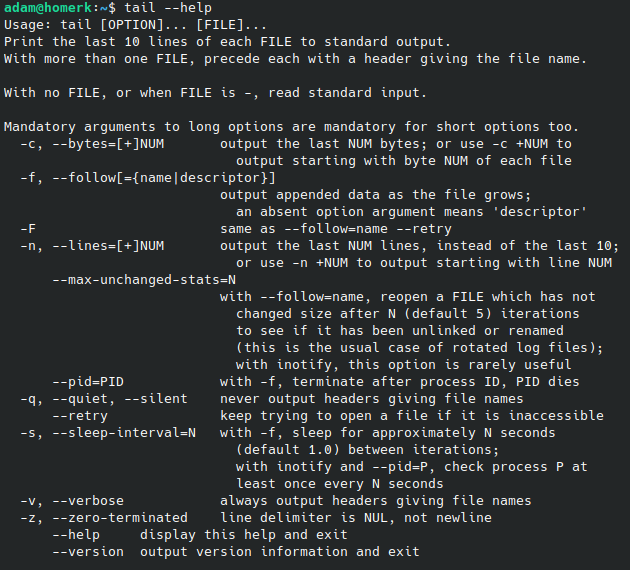
Task: Click the 'tail --help' command text
Action: coord(168,8)
